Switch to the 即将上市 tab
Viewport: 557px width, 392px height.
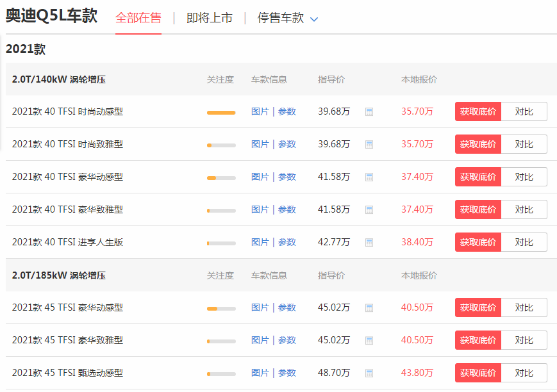[208, 18]
